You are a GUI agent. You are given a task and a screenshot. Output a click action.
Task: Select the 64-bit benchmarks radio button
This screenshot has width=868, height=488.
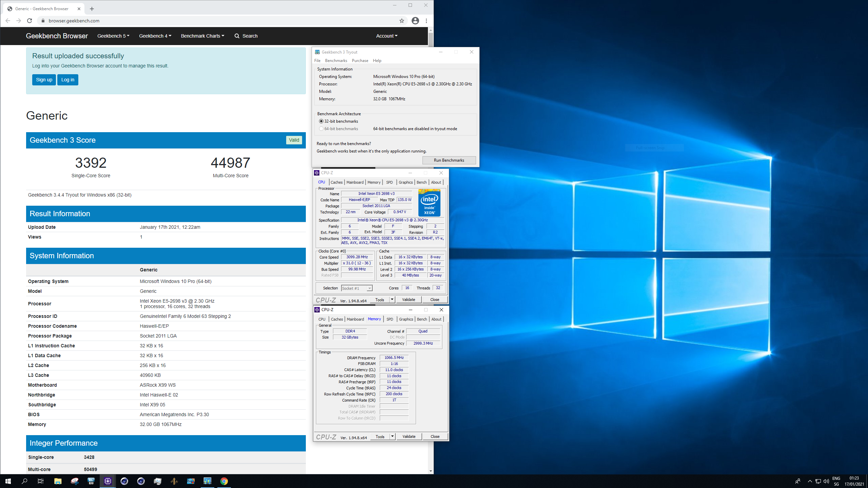[321, 129]
